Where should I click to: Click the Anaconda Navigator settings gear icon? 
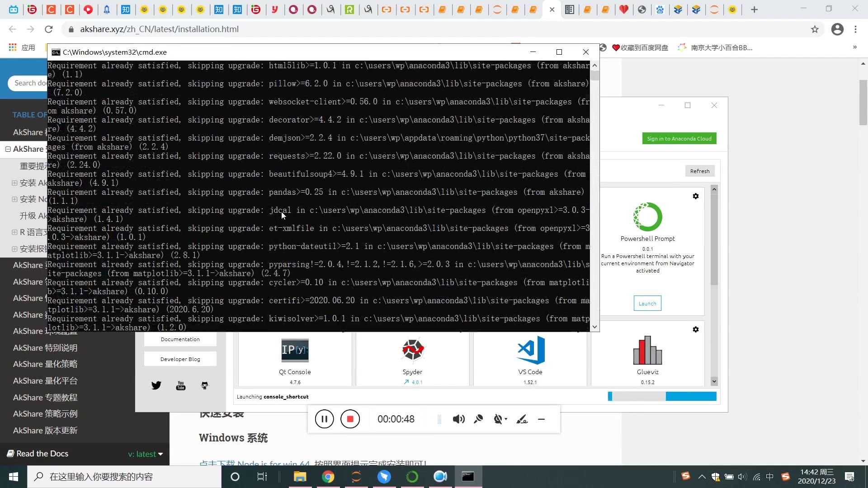[696, 196]
